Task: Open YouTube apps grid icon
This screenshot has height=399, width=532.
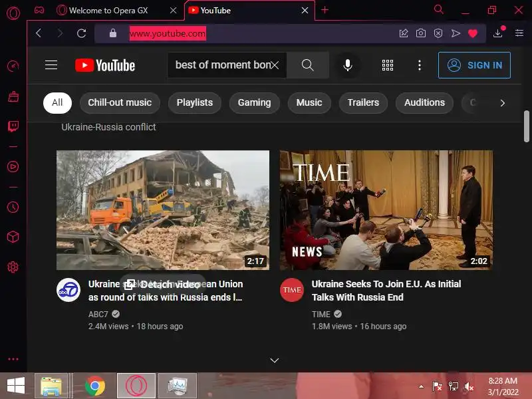Action: click(x=388, y=65)
